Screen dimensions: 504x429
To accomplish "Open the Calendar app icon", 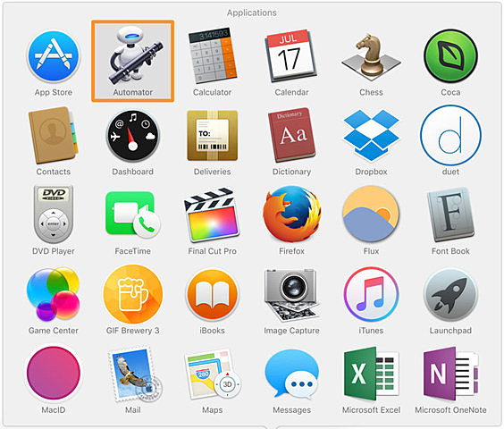I will coord(291,55).
